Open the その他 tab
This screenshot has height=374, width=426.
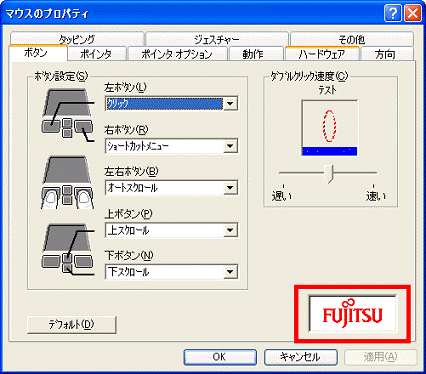pyautogui.click(x=352, y=39)
